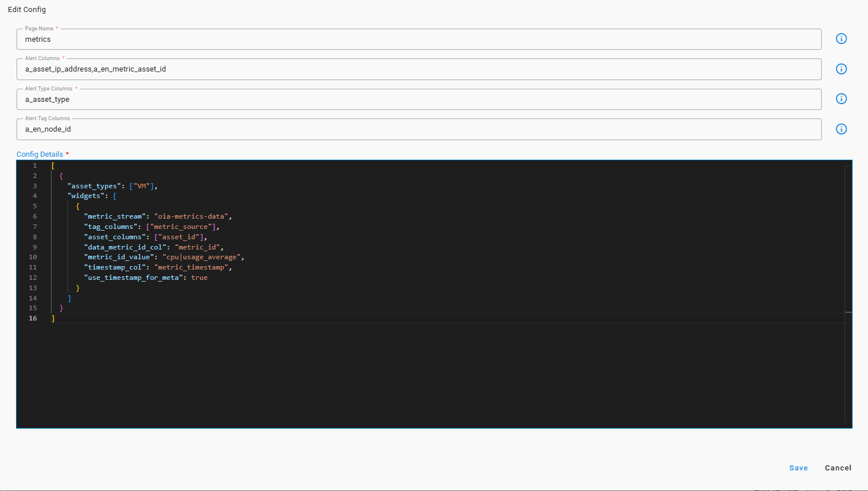The image size is (868, 491).
Task: Place cursor on "asset_types" key in editor
Action: click(94, 186)
